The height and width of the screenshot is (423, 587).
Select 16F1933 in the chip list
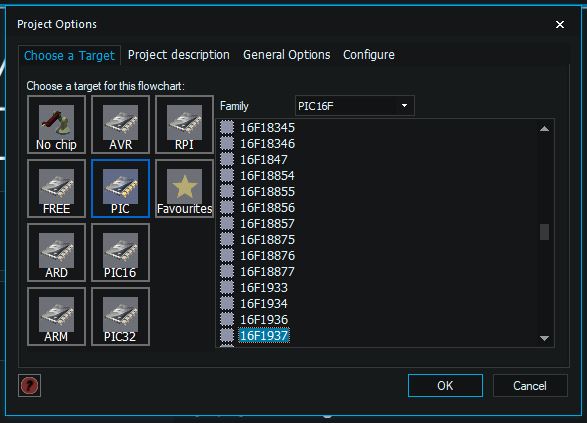(x=264, y=288)
